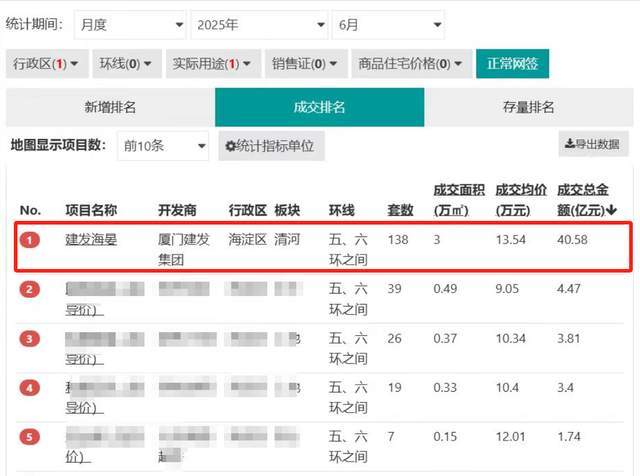Click the 清河 block cell
The height and width of the screenshot is (476, 640).
(x=287, y=239)
